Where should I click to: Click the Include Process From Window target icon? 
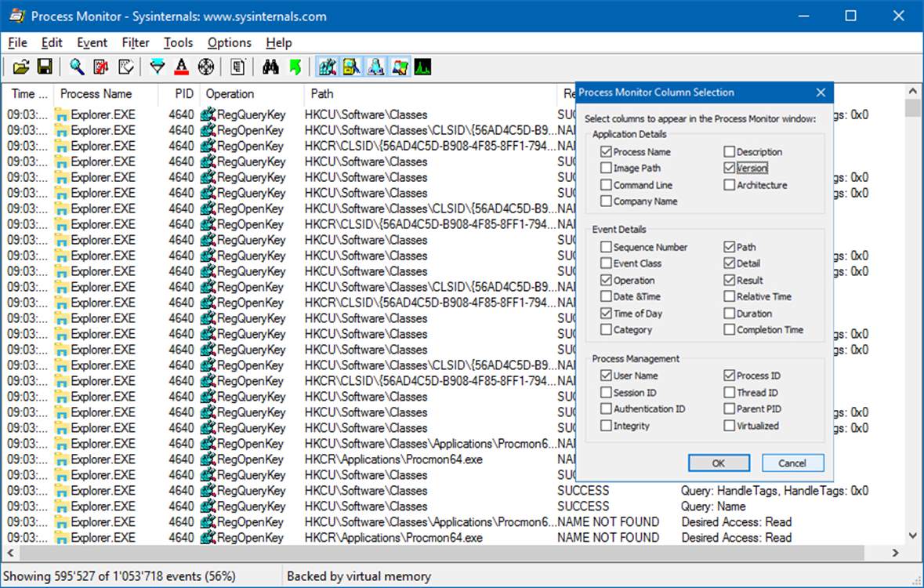(x=205, y=67)
